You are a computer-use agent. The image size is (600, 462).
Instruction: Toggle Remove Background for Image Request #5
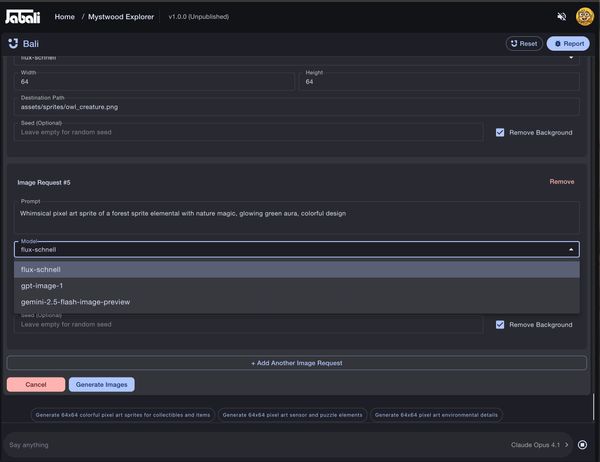(x=501, y=324)
